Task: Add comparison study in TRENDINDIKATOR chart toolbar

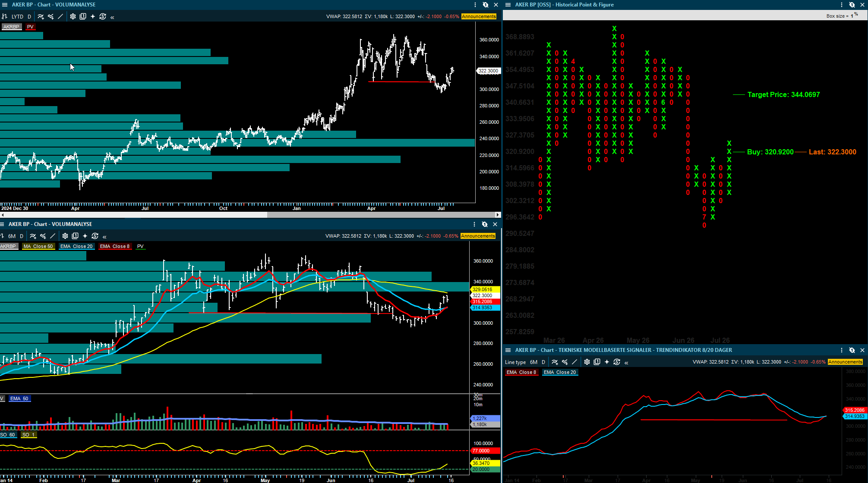Action: (565, 362)
